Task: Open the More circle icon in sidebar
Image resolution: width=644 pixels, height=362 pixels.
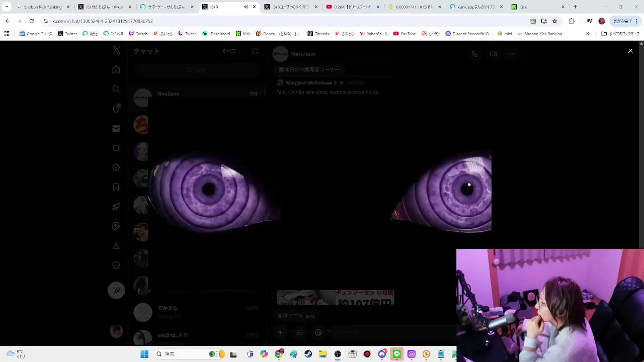Action: tap(116, 265)
